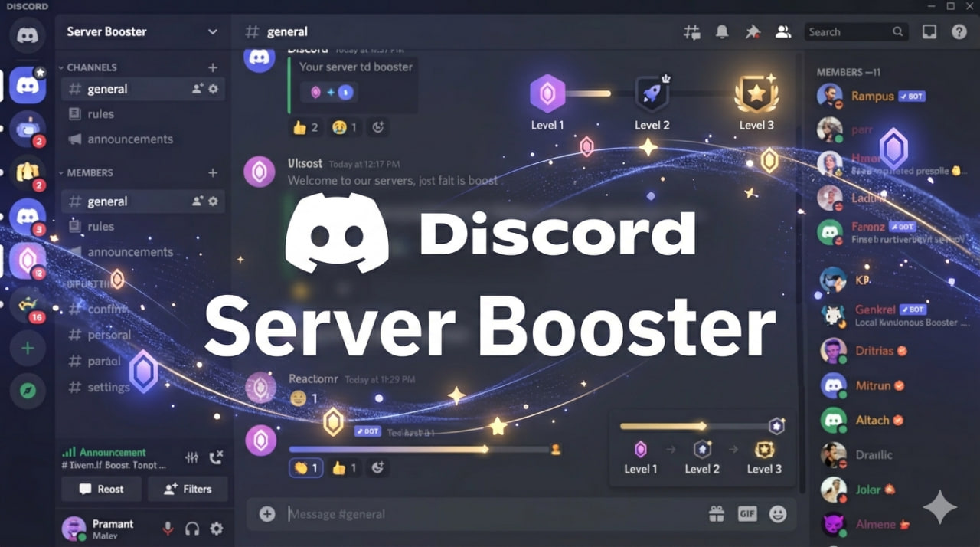Expand Server Booster server dropdown
Viewport: 980px width, 547px height.
[213, 32]
